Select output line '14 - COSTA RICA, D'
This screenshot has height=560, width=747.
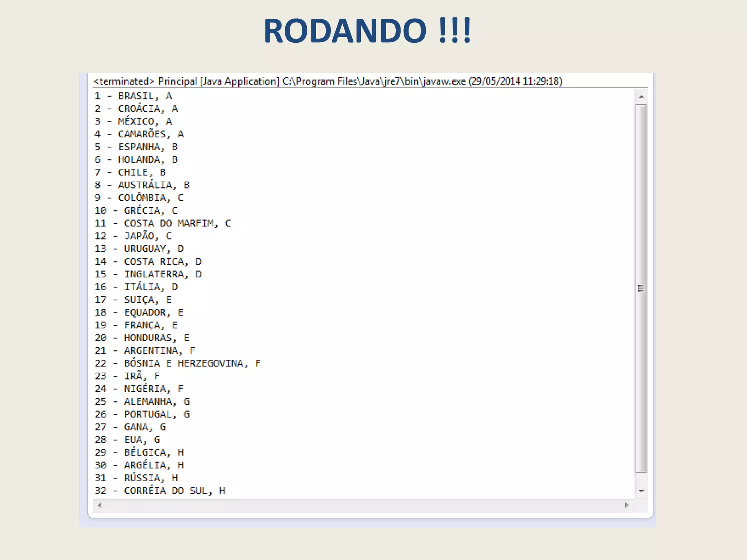point(148,261)
